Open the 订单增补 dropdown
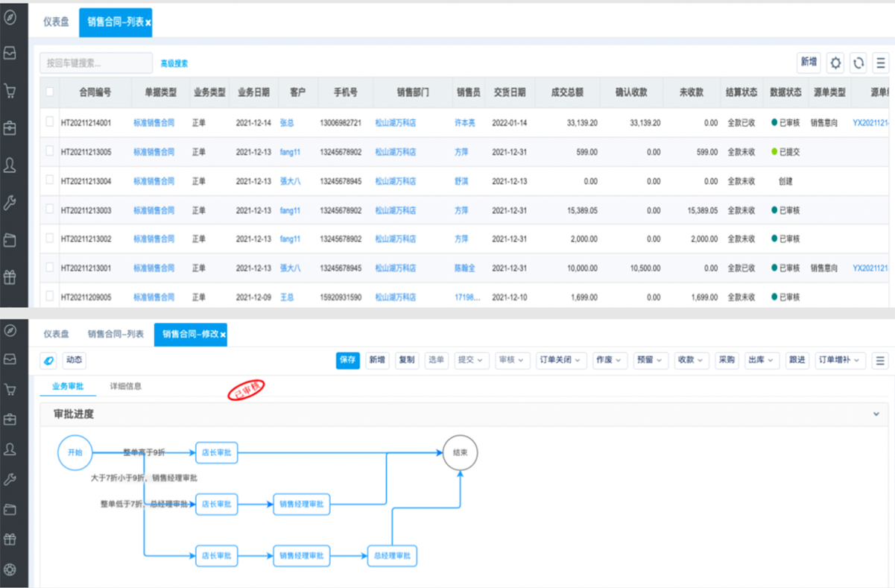This screenshot has width=895, height=588. tap(840, 360)
